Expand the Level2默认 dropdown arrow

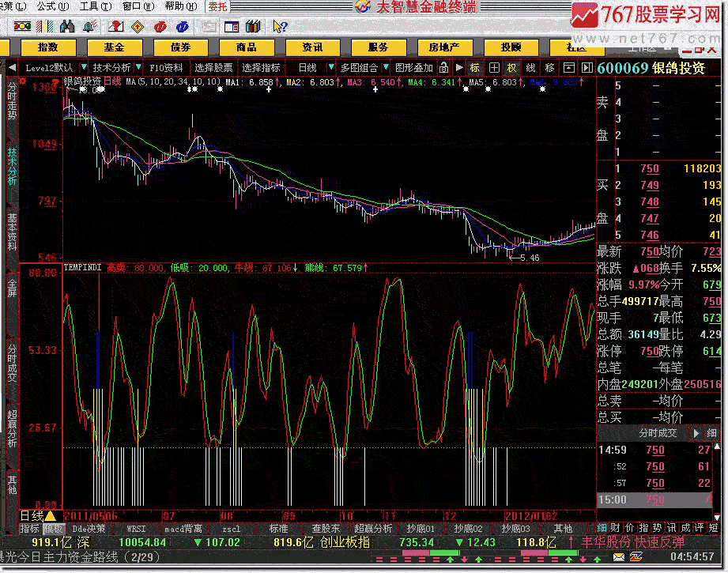point(84,67)
